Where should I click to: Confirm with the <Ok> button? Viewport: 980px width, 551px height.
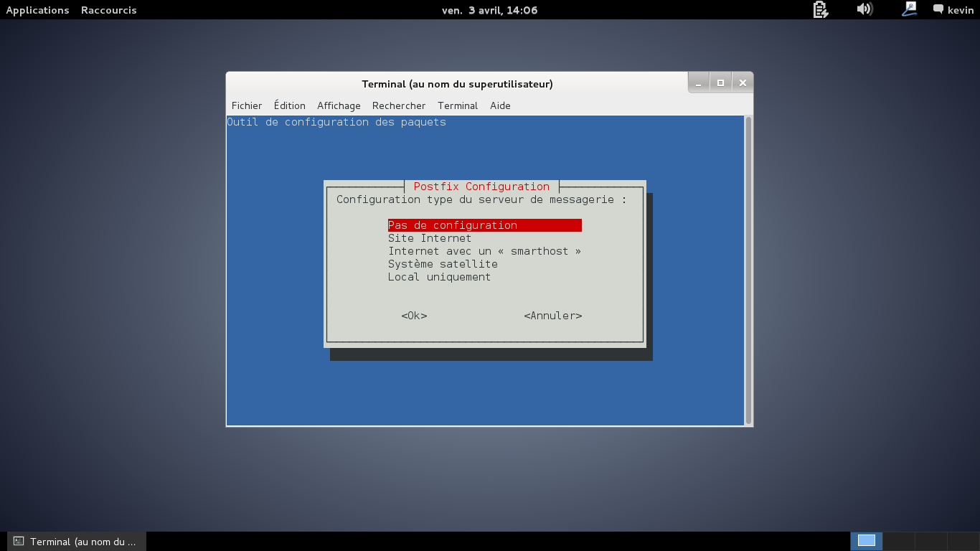(x=414, y=316)
